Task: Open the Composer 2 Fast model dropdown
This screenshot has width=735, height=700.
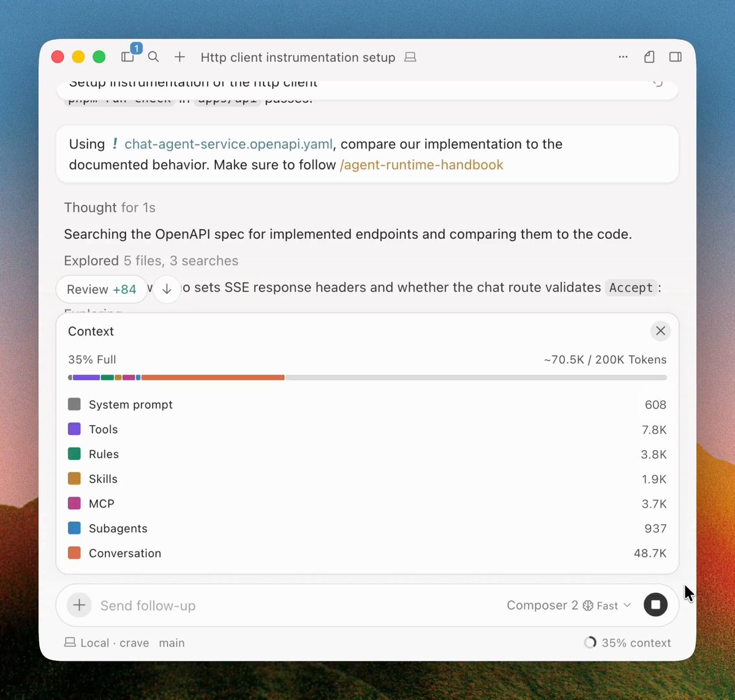Action: (568, 606)
